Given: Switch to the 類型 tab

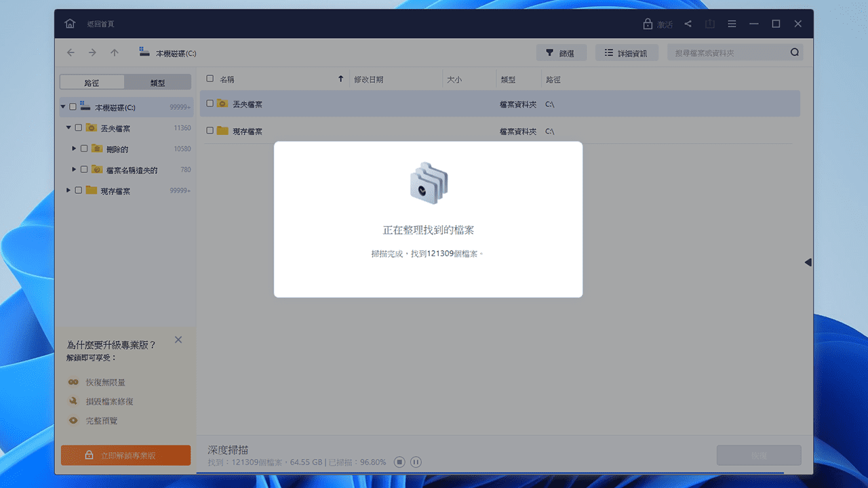Looking at the screenshot, I should (x=158, y=82).
